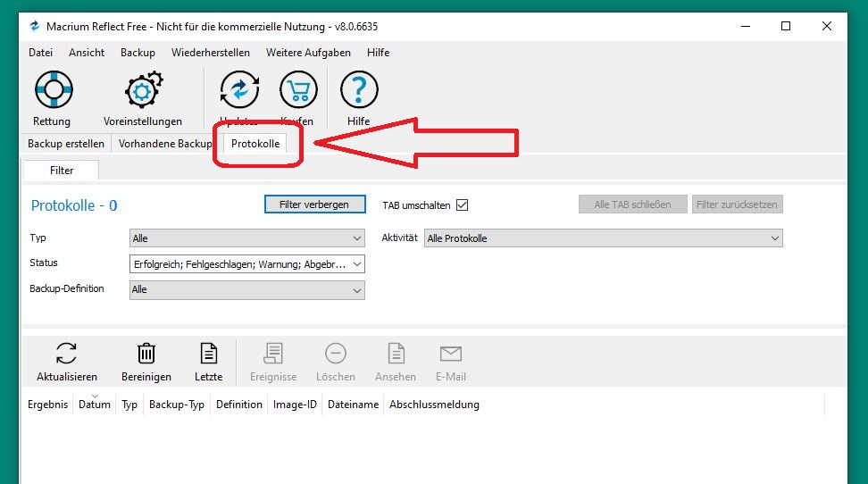
Task: Sort by the Ergebnis column header
Action: pos(47,405)
